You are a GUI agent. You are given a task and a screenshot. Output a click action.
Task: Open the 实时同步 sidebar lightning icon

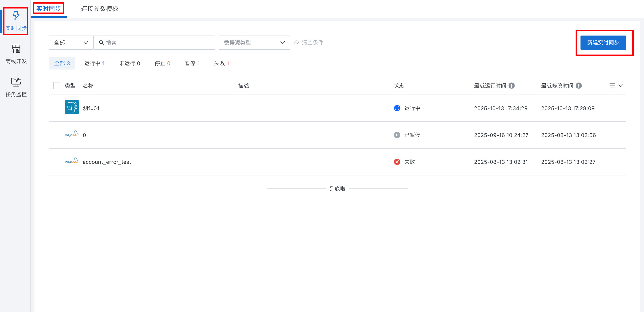pyautogui.click(x=16, y=16)
